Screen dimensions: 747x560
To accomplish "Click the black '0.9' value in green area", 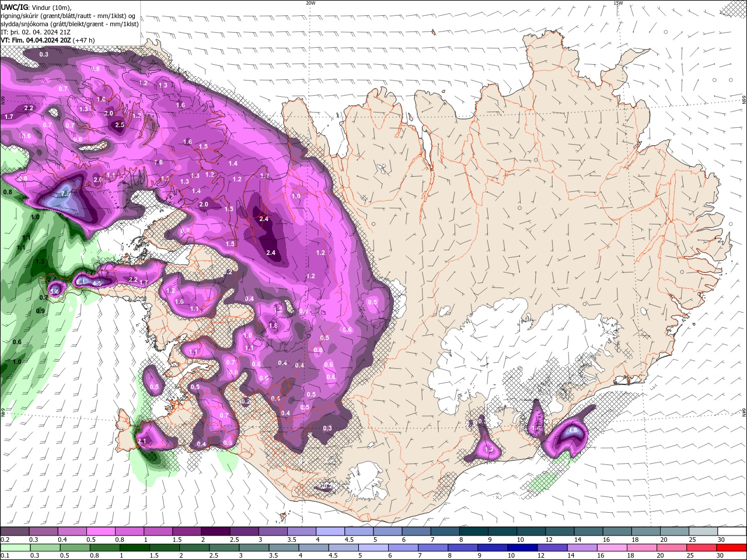I will (x=40, y=311).
